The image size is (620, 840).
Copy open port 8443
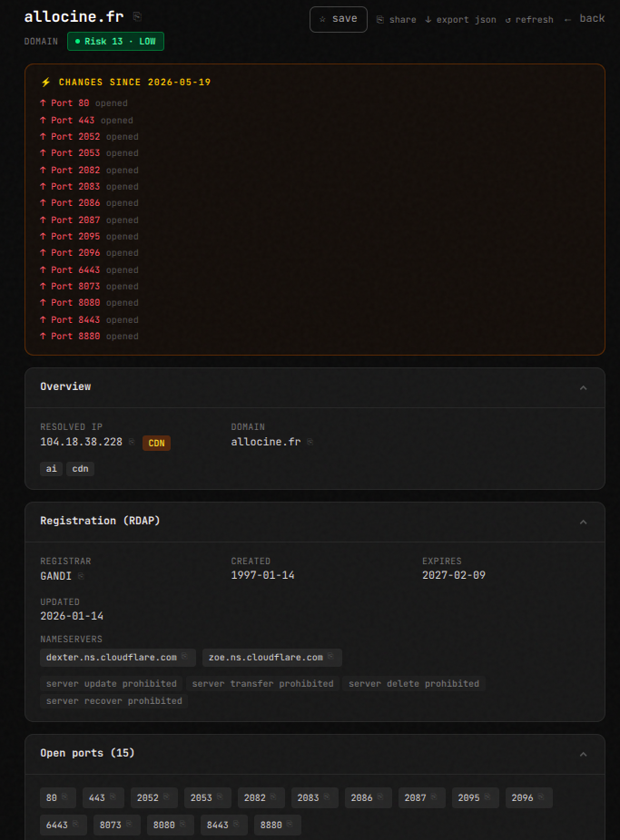(x=236, y=824)
